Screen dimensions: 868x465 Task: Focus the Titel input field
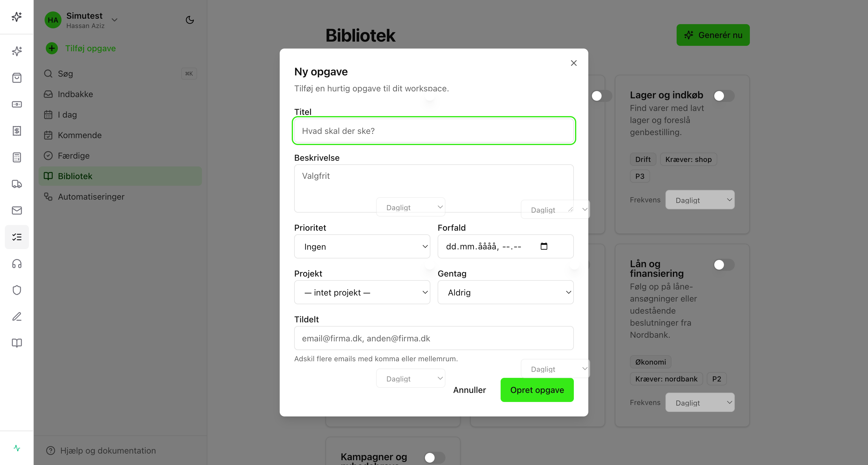coord(434,131)
